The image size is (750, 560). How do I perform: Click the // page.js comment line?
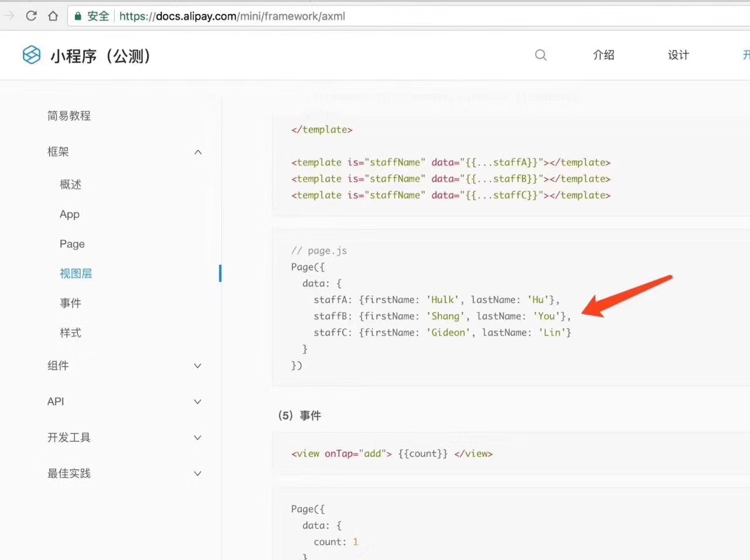[319, 251]
